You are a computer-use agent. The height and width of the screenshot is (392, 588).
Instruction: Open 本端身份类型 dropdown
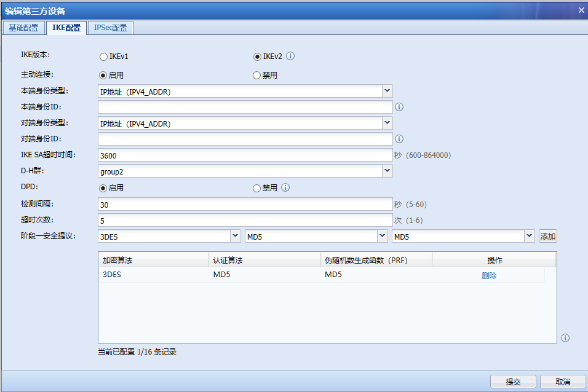[387, 91]
